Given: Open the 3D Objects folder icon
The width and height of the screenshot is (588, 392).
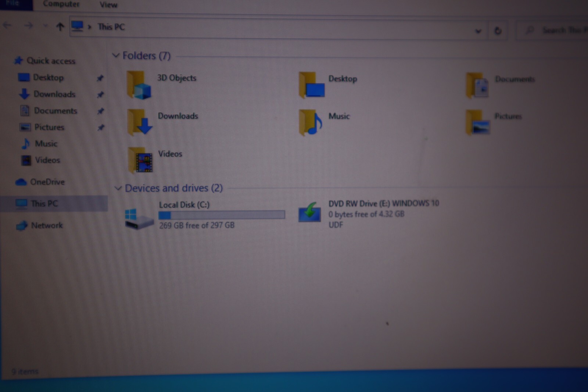Looking at the screenshot, I should click(139, 85).
